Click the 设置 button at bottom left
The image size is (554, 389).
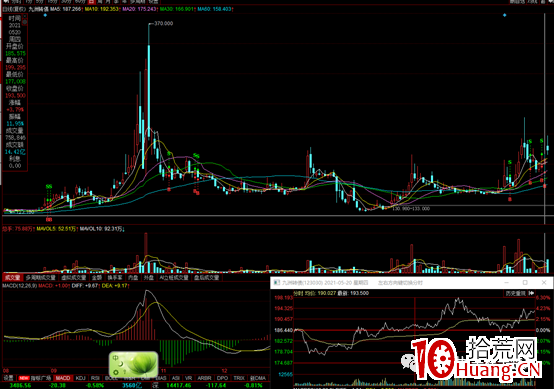8,378
